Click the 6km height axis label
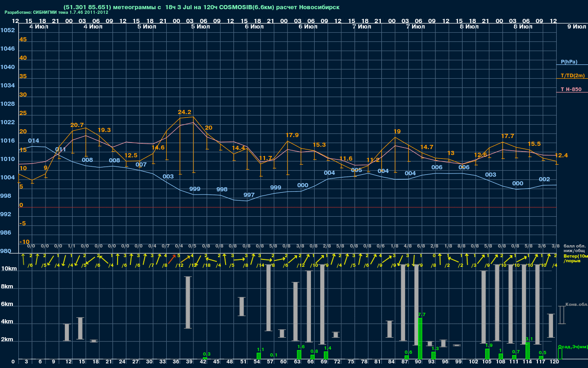Viewport: 588px width, 368px height. 7,304
